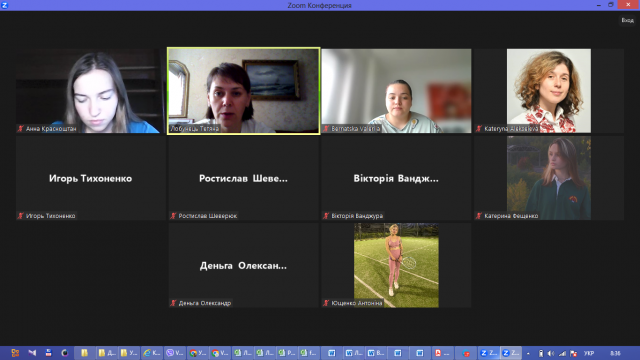Viewport: 640px width, 360px height.
Task: Open Excel taskbar item labeled f...
Action: coord(308,353)
